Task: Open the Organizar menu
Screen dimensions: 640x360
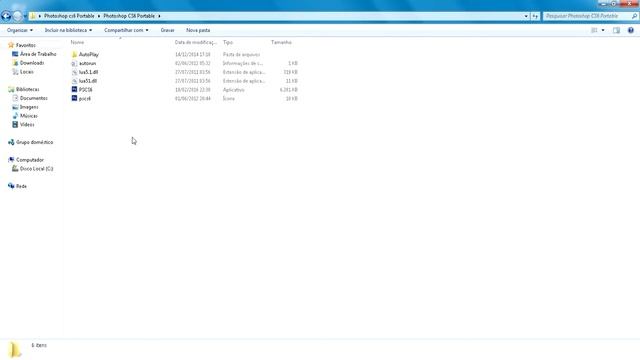Action: pyautogui.click(x=20, y=30)
